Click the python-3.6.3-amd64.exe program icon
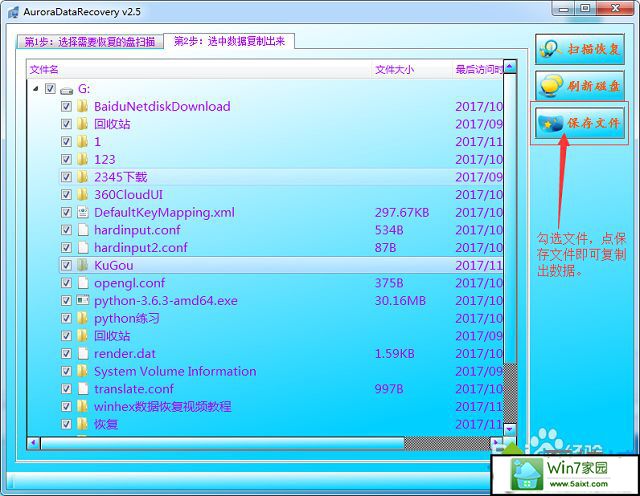 point(82,300)
